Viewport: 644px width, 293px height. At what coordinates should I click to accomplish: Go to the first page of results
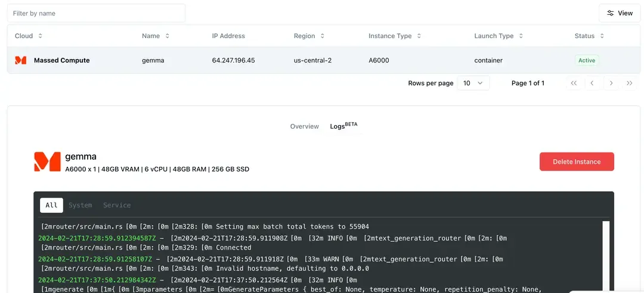pos(574,83)
